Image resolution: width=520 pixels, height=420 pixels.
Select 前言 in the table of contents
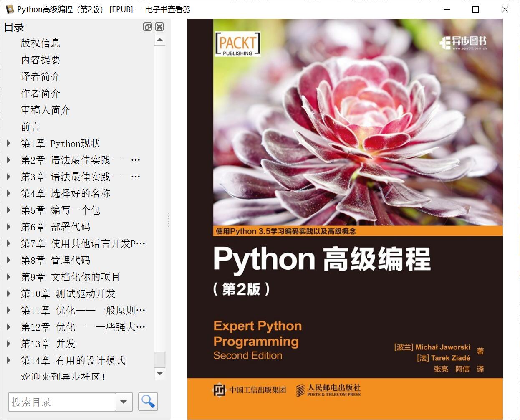pos(31,127)
